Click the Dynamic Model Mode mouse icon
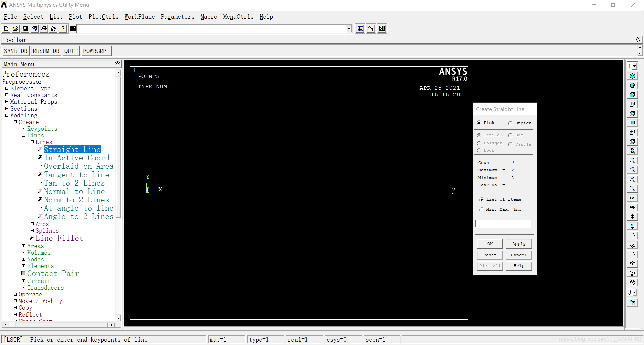This screenshot has width=644, height=345. [632, 303]
